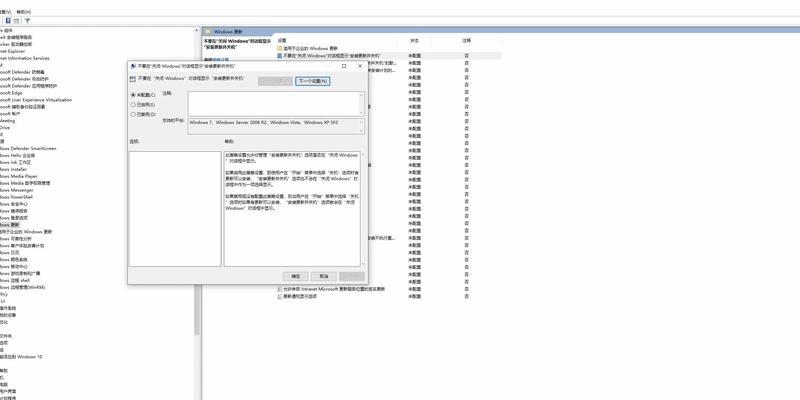The height and width of the screenshot is (400, 800).
Task: Select Internet Information Services tree item
Action: (24, 58)
